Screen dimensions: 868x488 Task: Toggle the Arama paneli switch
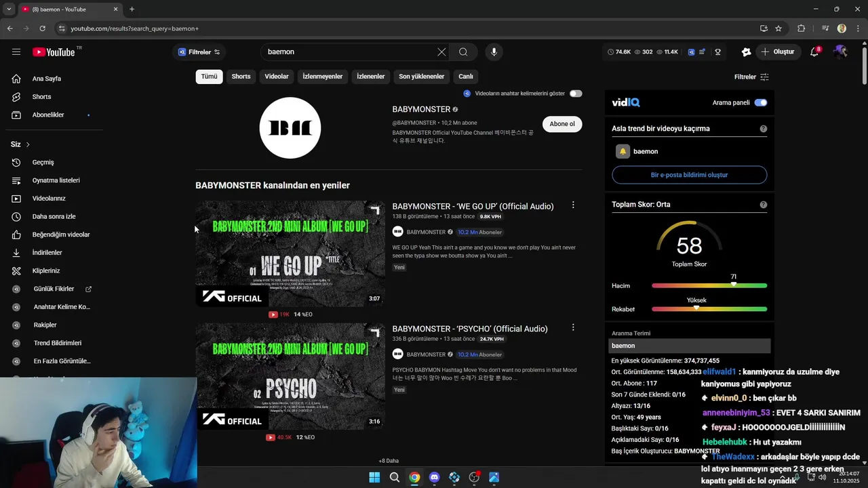tap(761, 102)
